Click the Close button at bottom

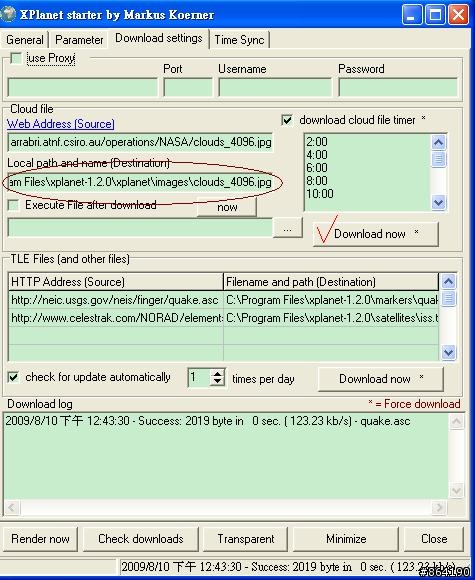434,539
